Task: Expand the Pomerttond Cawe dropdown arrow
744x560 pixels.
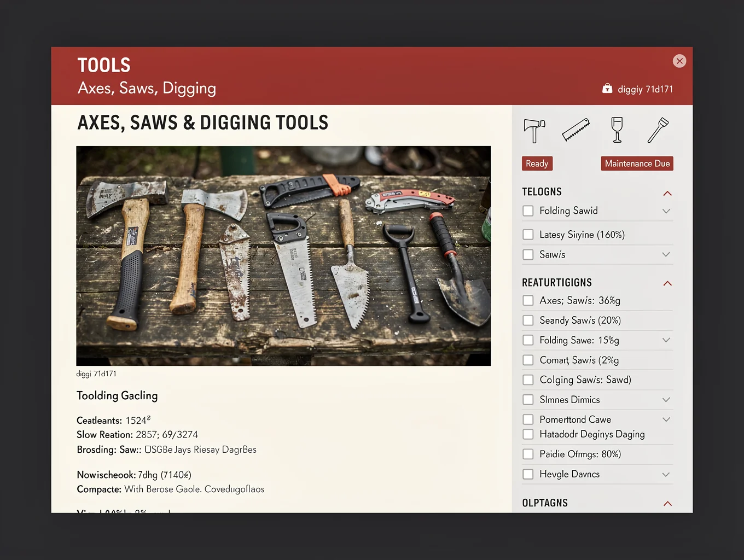Action: pyautogui.click(x=666, y=419)
